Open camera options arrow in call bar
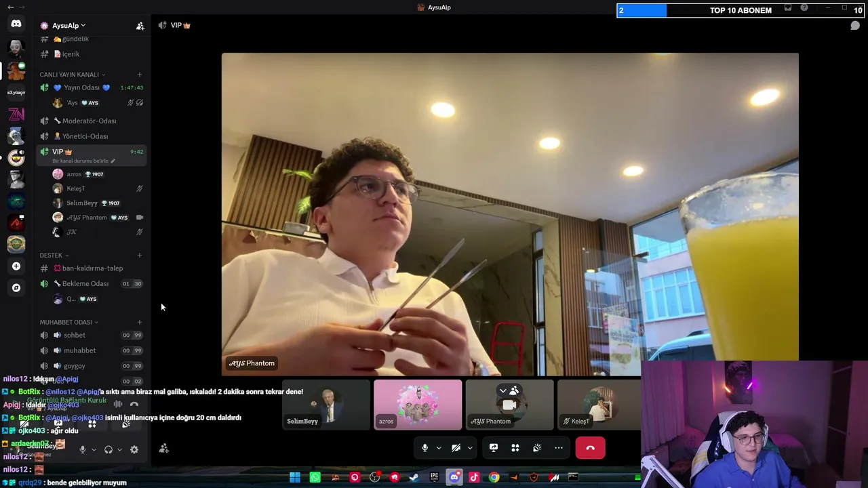Image resolution: width=868 pixels, height=488 pixels. 470,448
